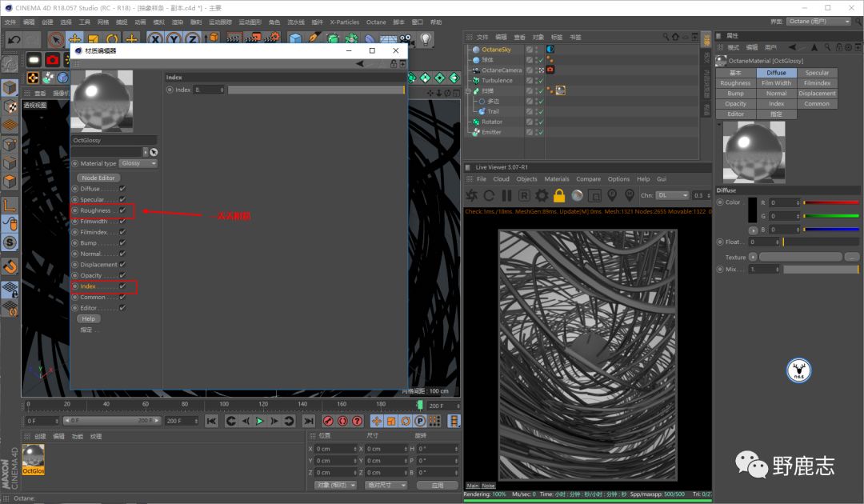
Task: Pause rendering in Live Viewer
Action: pyautogui.click(x=506, y=195)
